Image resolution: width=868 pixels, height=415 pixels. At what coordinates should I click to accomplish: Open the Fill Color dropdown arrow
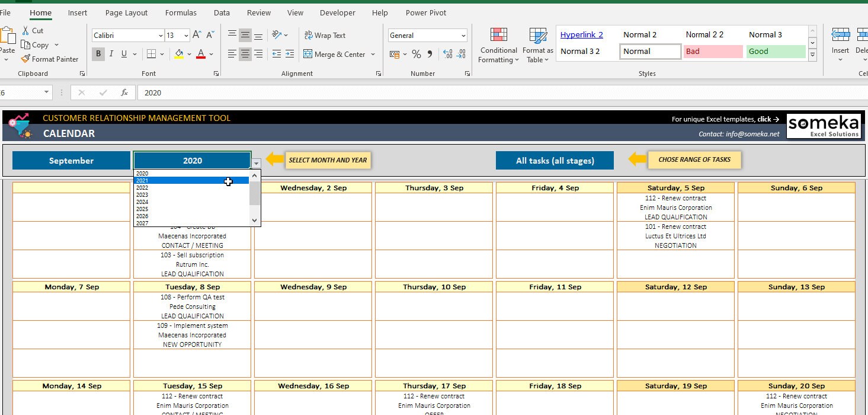coord(188,54)
